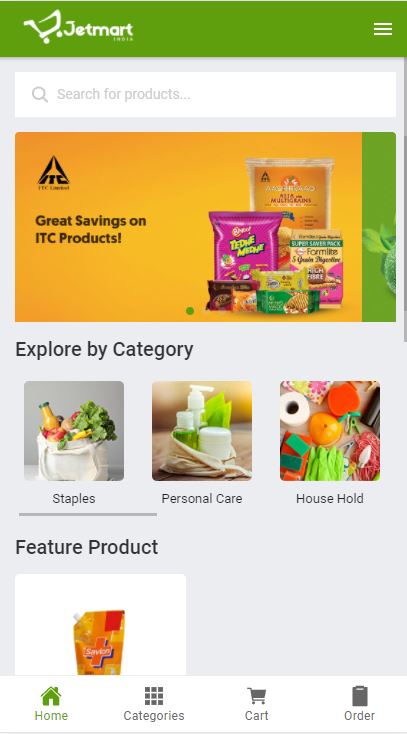The image size is (407, 734).
Task: Open the Staples category image
Action: [74, 431]
